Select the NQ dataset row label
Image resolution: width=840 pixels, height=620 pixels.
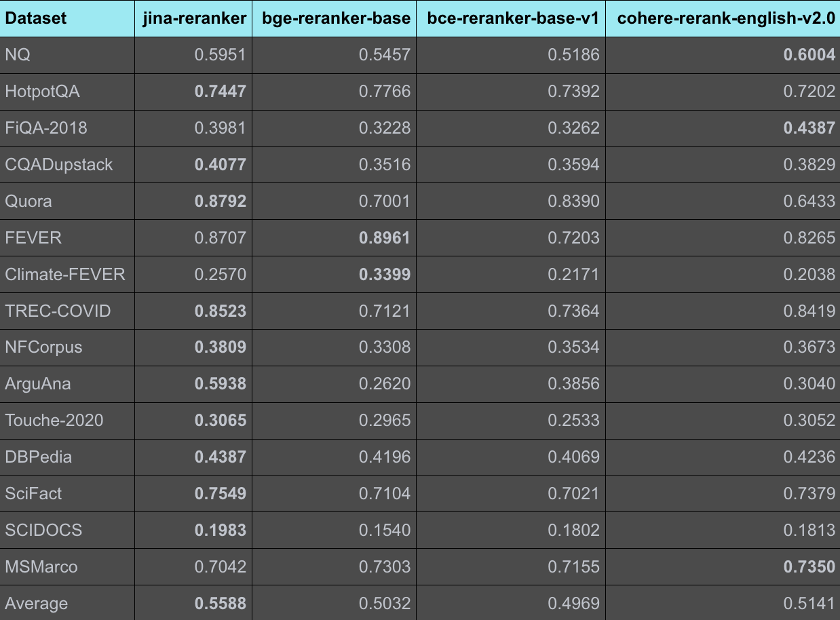18,55
